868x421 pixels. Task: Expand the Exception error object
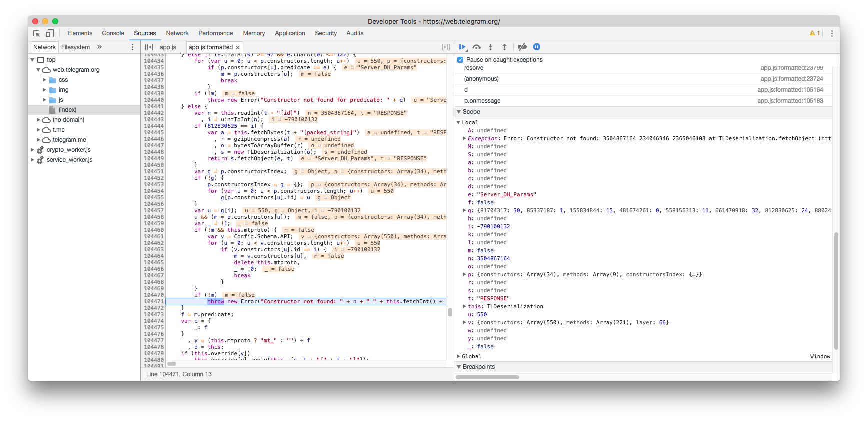[x=464, y=138]
